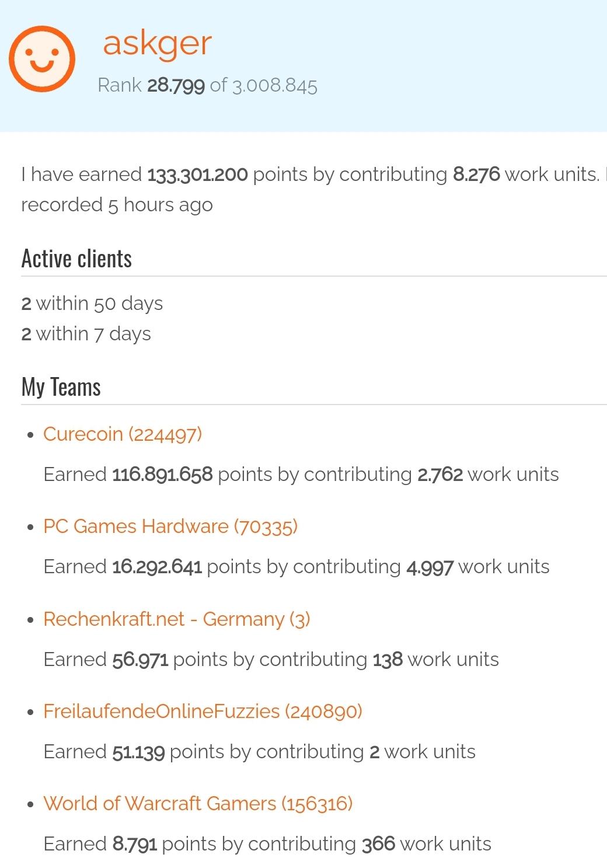The width and height of the screenshot is (607, 868).
Task: Open the PC Games Hardware (70335) team
Action: (170, 527)
